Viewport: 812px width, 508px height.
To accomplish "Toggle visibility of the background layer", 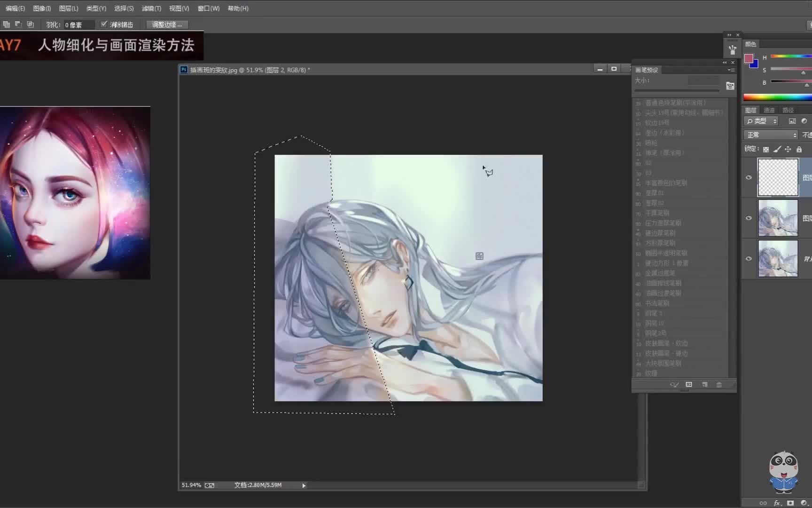I will (749, 258).
